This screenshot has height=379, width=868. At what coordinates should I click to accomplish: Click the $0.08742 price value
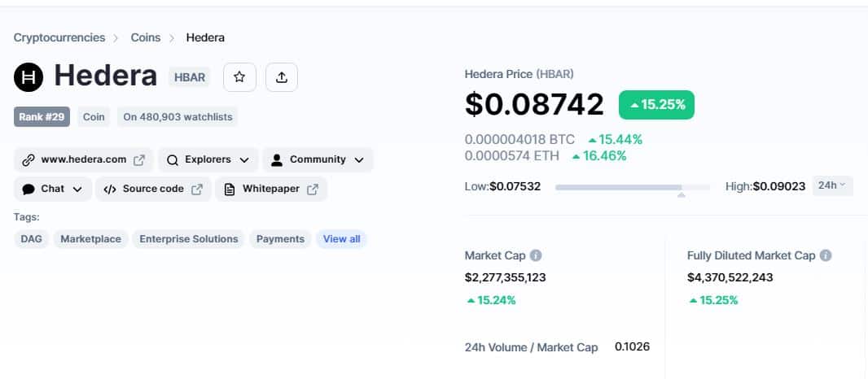point(534,104)
